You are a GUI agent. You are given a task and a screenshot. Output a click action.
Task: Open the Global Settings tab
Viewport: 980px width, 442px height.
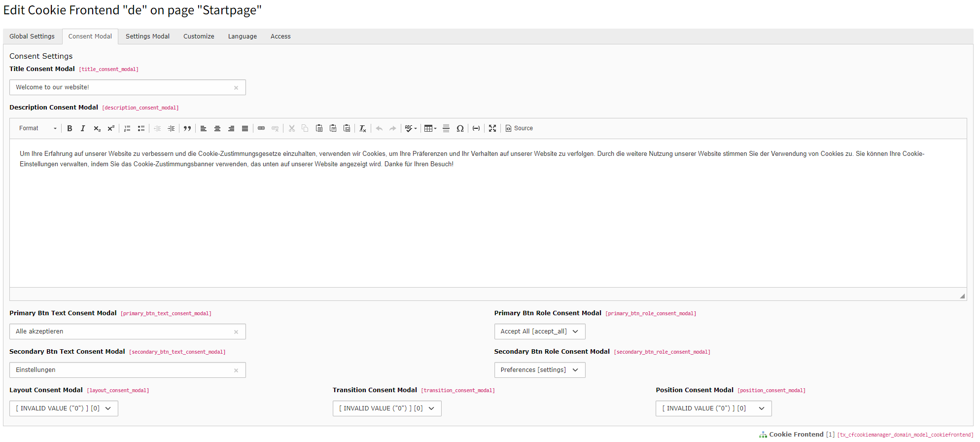(x=32, y=37)
